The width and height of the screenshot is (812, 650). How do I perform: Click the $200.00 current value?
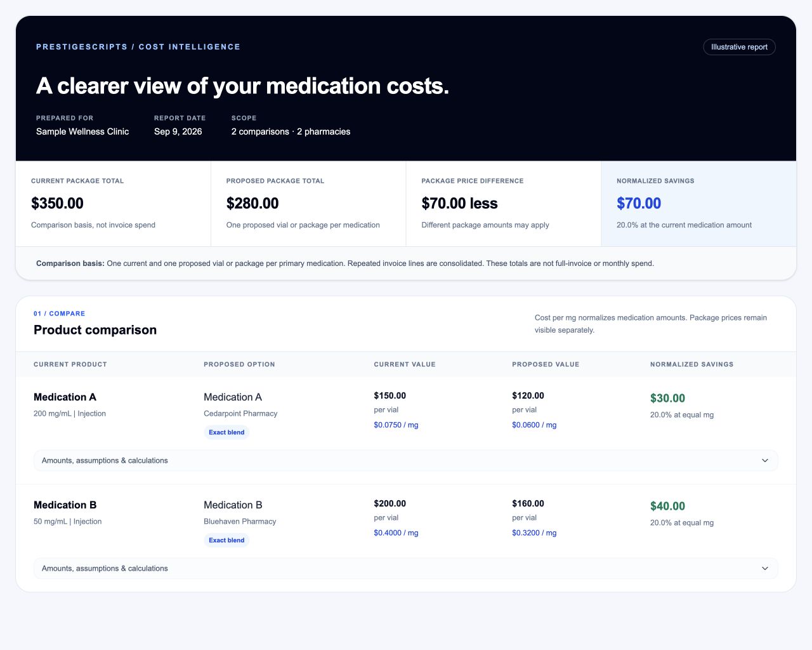click(390, 503)
